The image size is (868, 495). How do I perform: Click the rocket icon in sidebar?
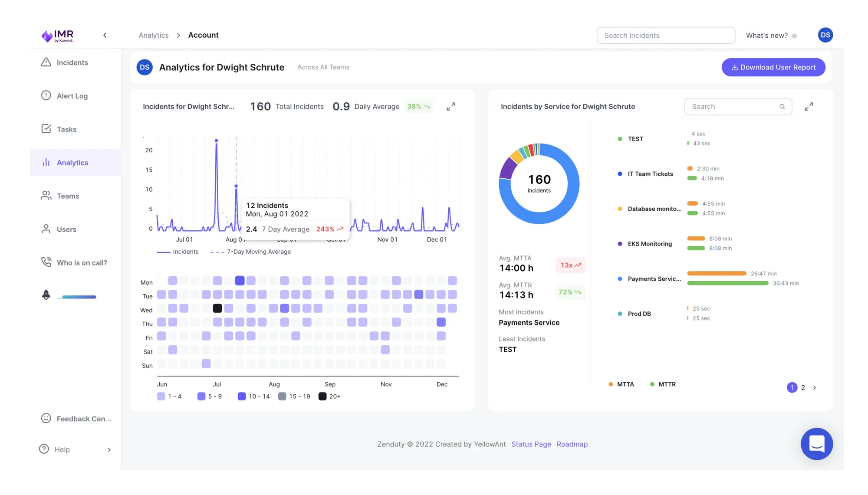coord(46,295)
